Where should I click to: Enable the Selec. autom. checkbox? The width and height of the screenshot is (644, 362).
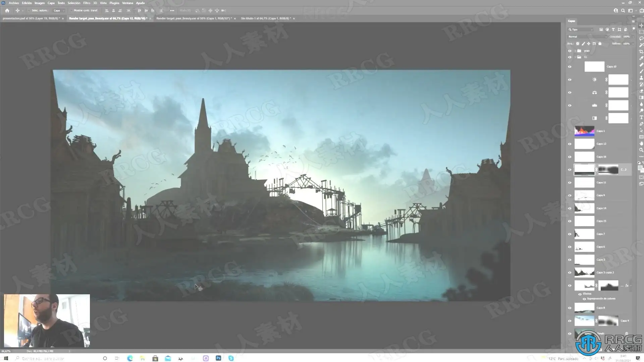(x=29, y=10)
